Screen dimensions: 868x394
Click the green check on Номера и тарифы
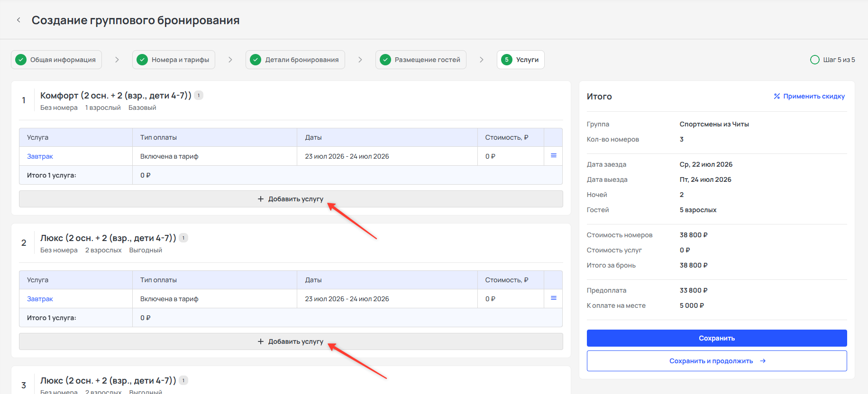(x=142, y=60)
